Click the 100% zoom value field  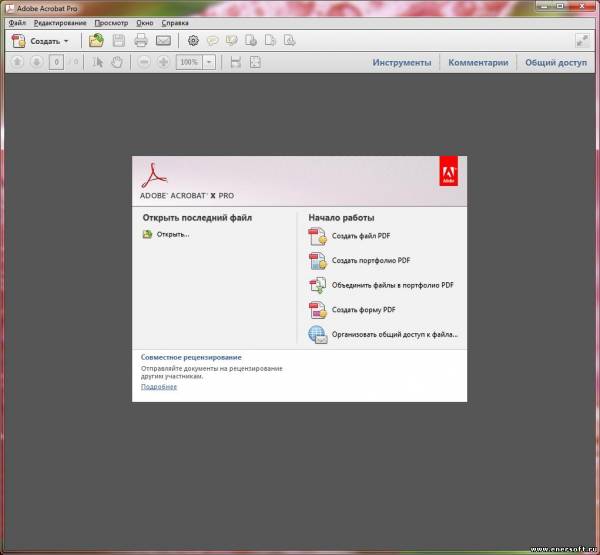pyautogui.click(x=189, y=62)
